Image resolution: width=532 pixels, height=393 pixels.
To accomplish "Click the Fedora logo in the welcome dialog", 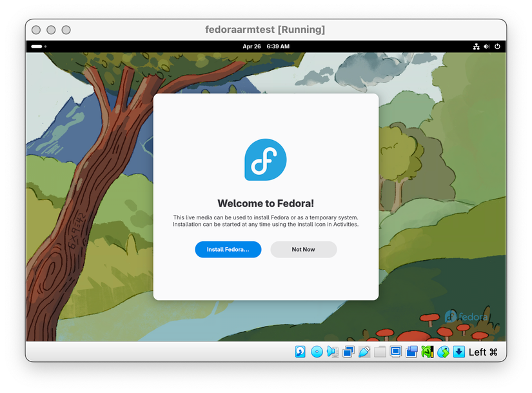I will pyautogui.click(x=266, y=159).
